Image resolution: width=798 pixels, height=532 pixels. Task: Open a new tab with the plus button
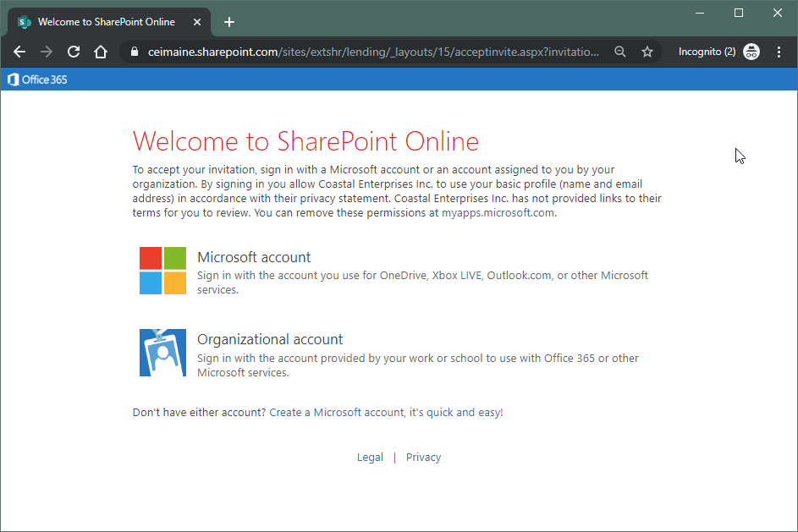[229, 22]
